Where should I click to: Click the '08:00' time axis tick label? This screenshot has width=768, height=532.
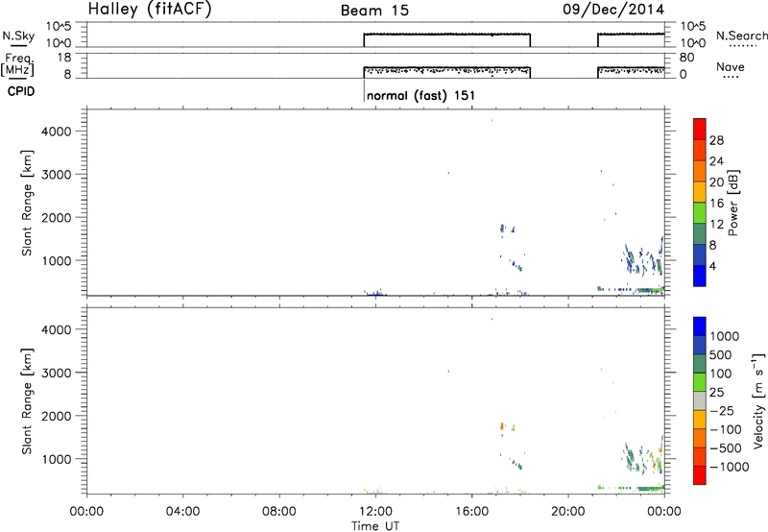[279, 512]
